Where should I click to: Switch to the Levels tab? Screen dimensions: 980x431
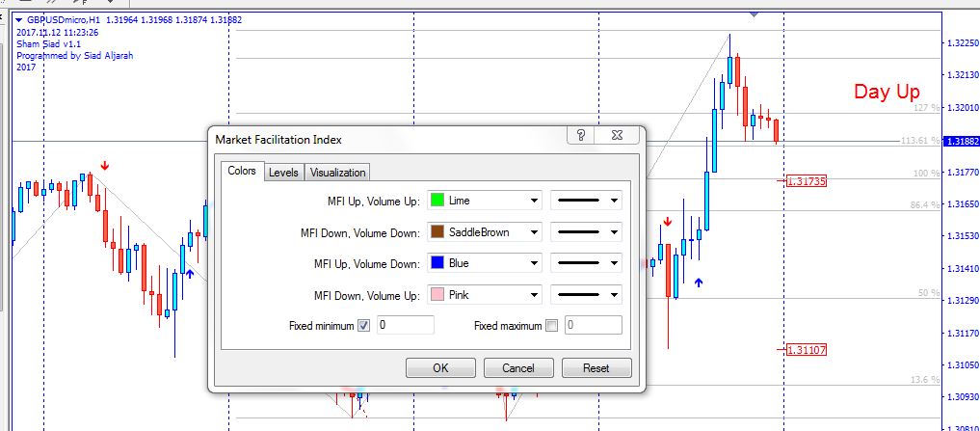click(x=282, y=173)
